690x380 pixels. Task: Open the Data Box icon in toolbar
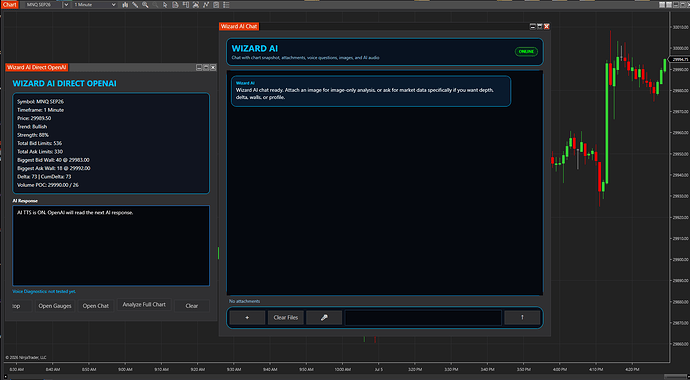pos(175,5)
